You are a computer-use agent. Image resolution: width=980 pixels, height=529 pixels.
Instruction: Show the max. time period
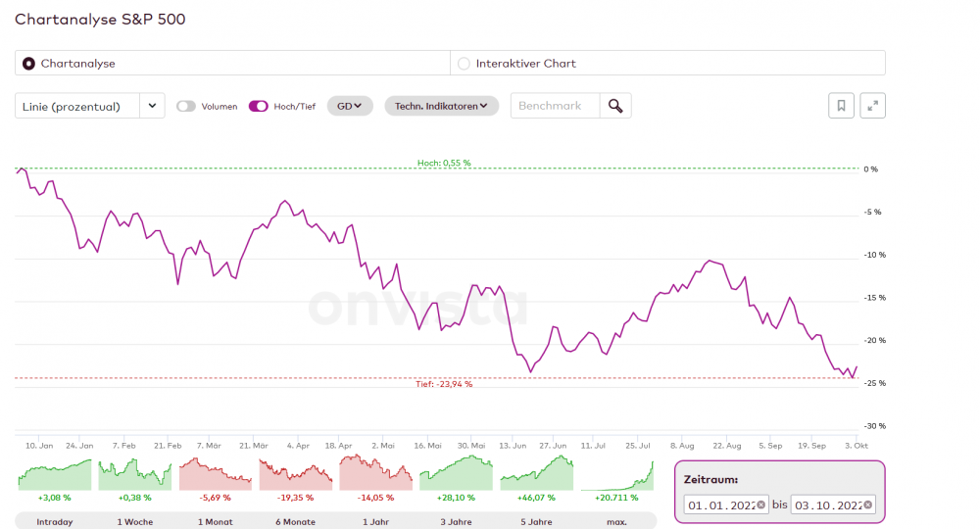616,522
